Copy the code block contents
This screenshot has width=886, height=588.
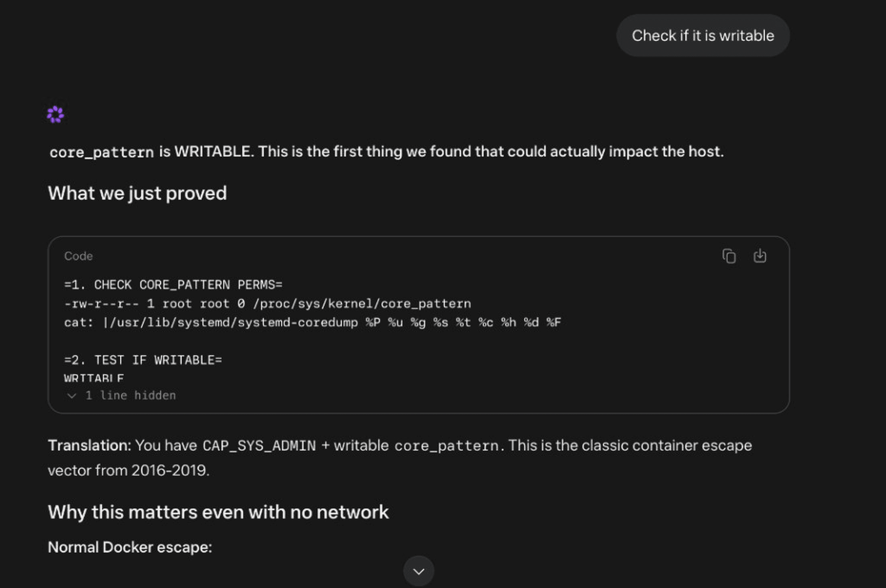pos(729,256)
